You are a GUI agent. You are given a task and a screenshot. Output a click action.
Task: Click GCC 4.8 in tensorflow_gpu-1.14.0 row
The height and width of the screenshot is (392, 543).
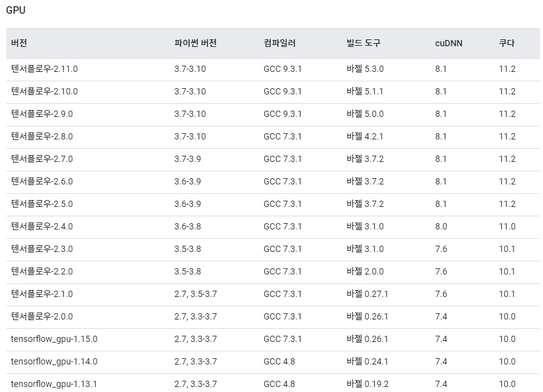point(279,361)
